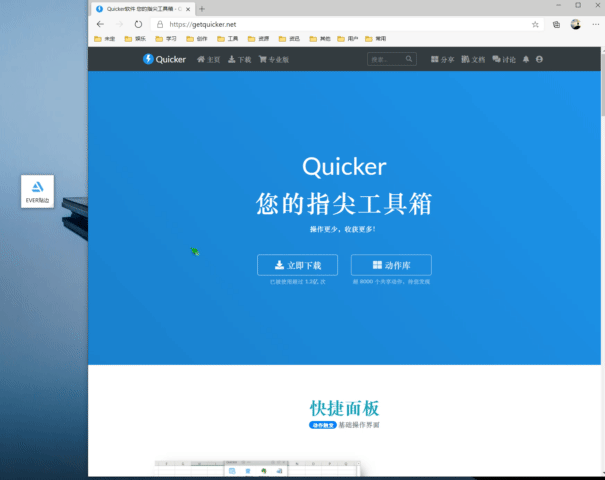
Task: Click the getquicker.net address bar
Action: (346, 24)
